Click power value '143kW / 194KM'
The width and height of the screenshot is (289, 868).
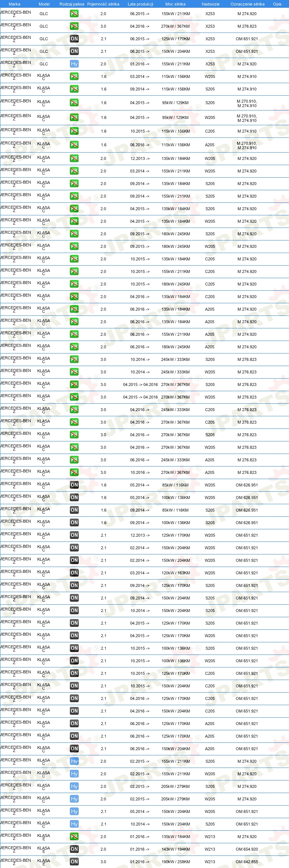pyautogui.click(x=176, y=849)
